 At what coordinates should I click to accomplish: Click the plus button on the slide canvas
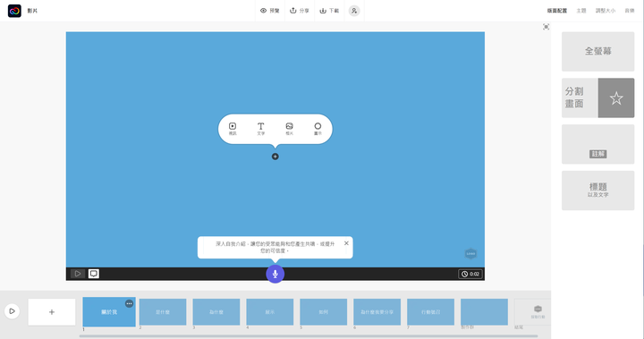pos(275,157)
